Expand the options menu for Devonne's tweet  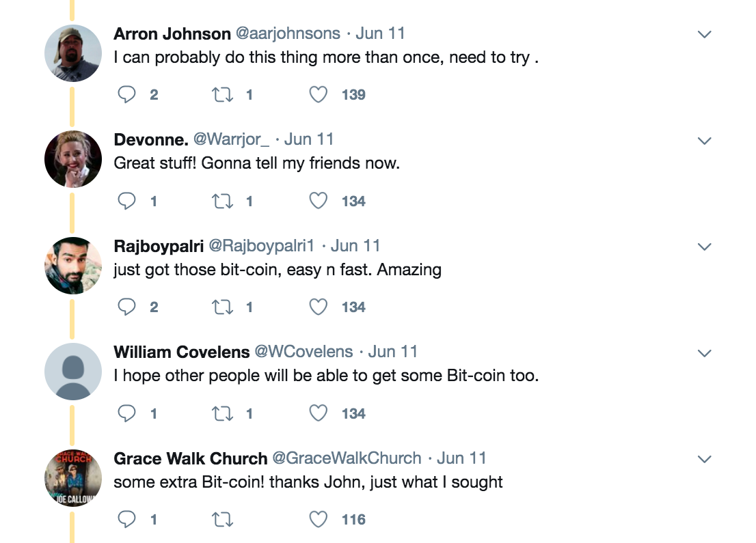pos(704,141)
